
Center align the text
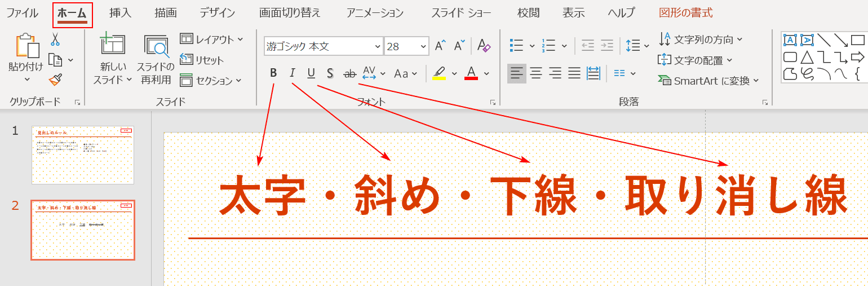(x=536, y=73)
